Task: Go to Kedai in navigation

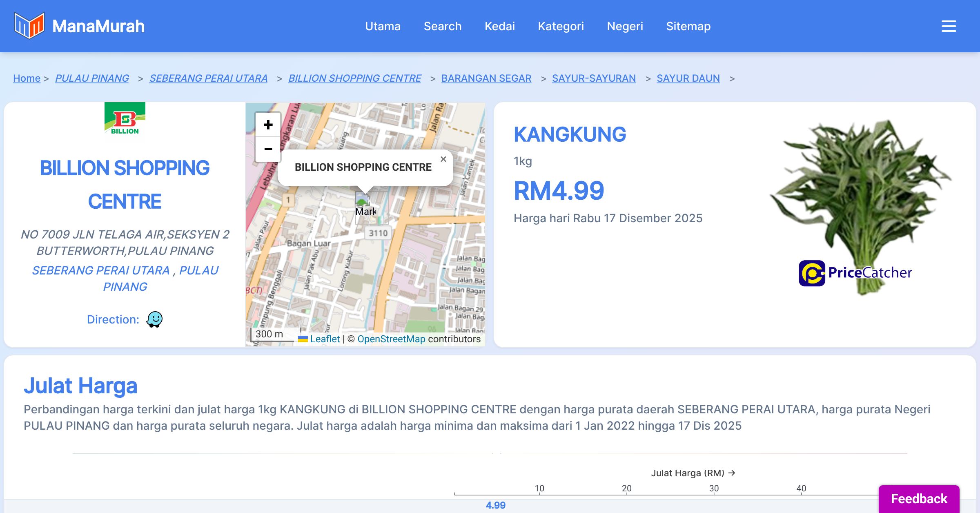Action: pos(499,26)
